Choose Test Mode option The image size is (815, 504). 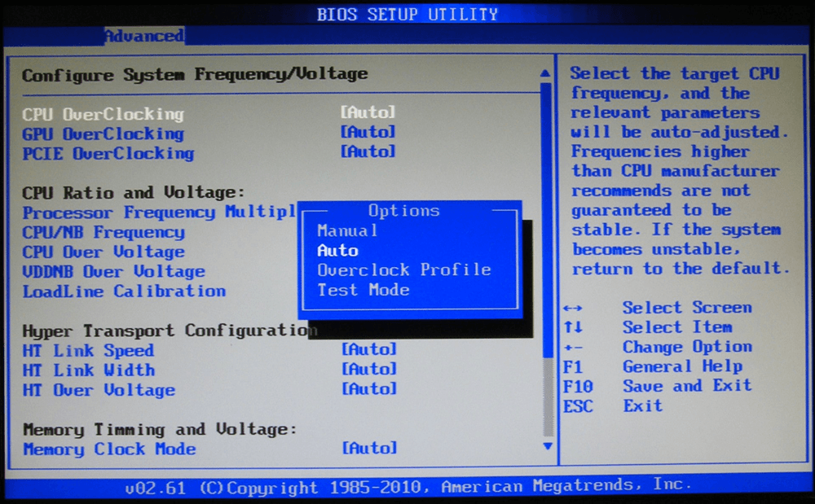point(363,290)
